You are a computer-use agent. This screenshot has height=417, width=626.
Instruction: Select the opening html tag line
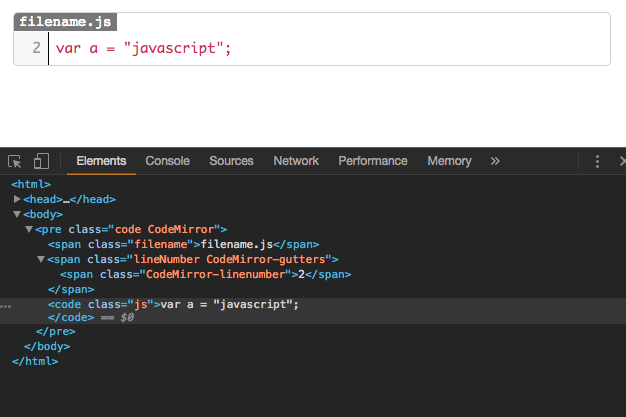click(x=31, y=184)
